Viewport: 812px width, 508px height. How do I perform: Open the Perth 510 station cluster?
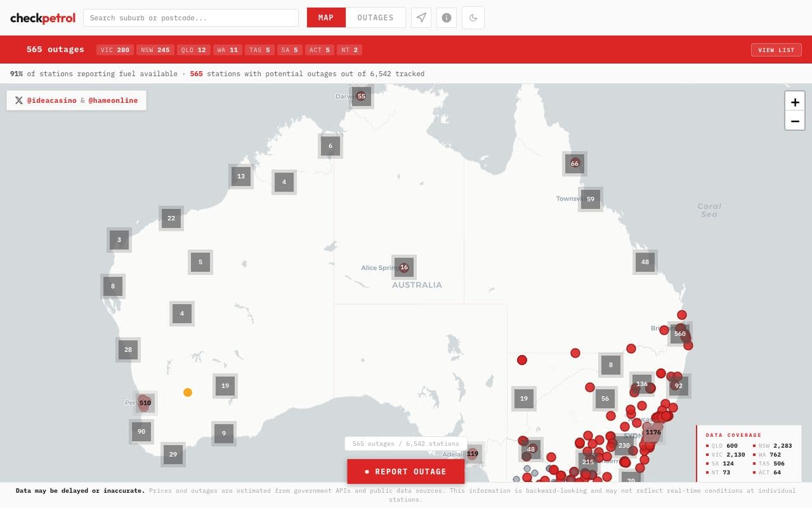(145, 403)
